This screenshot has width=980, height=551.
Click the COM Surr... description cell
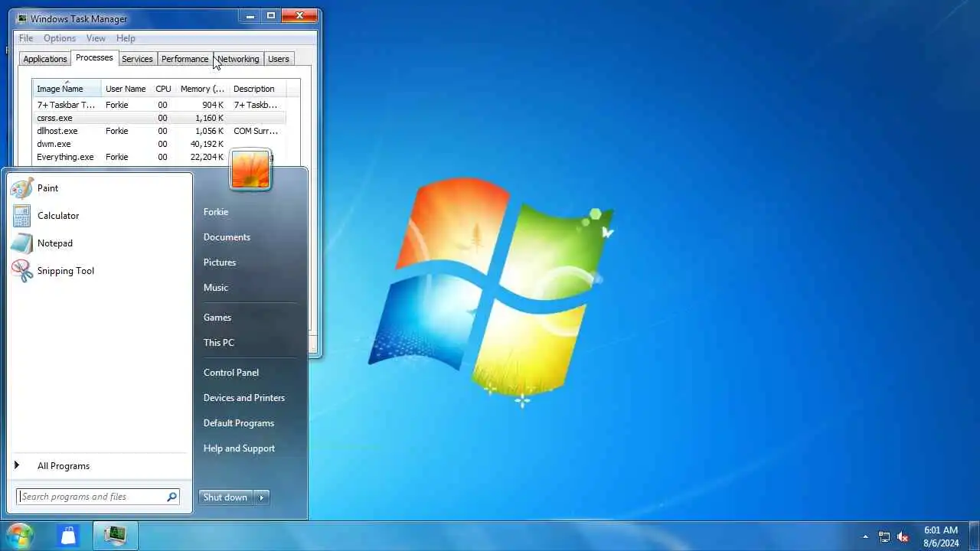pyautogui.click(x=256, y=131)
